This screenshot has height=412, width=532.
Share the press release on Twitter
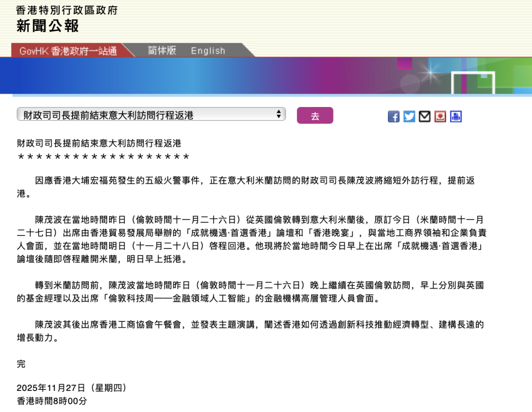pos(409,116)
